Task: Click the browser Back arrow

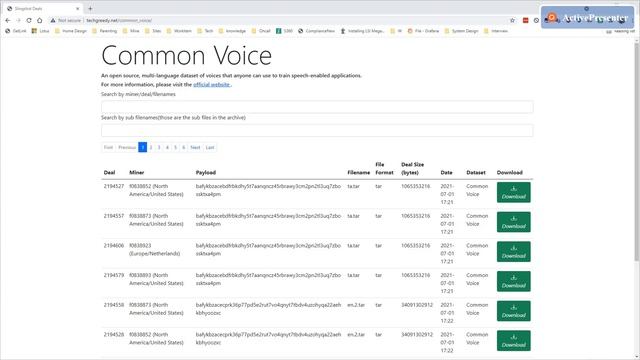Action: pos(8,20)
